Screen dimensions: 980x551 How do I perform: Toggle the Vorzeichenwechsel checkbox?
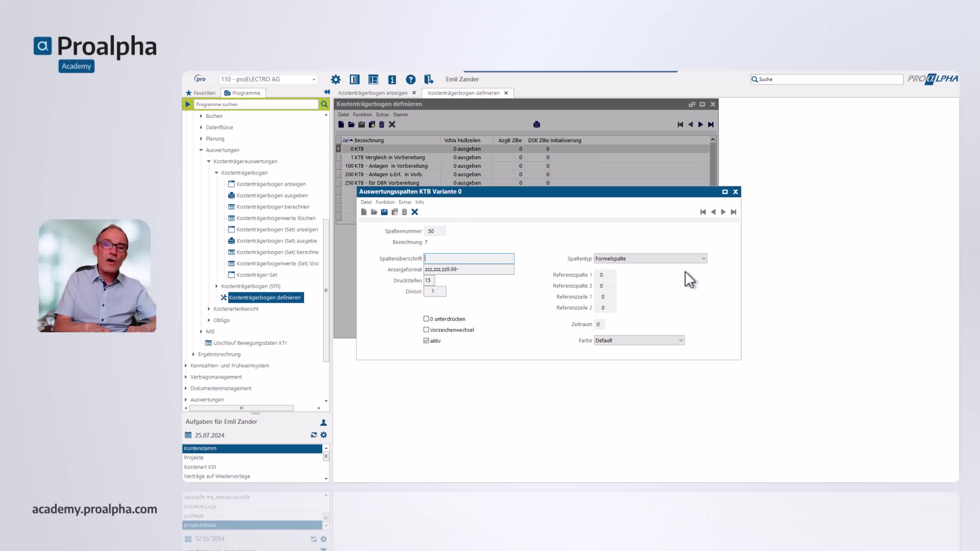coord(426,330)
